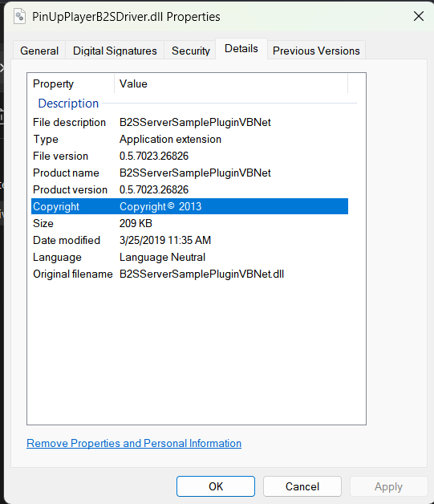Select the Details tab
The image size is (434, 504).
pyautogui.click(x=241, y=48)
